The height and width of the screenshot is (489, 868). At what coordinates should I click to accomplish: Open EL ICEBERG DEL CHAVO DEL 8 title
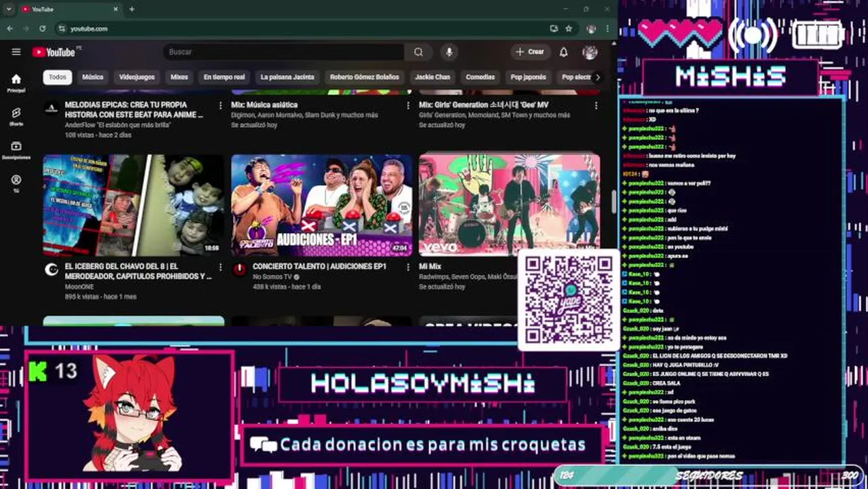click(139, 271)
